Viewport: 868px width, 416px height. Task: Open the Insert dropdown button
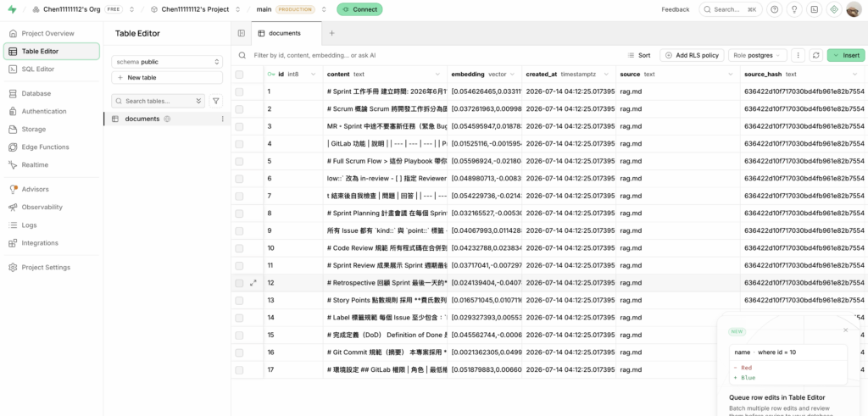(845, 55)
